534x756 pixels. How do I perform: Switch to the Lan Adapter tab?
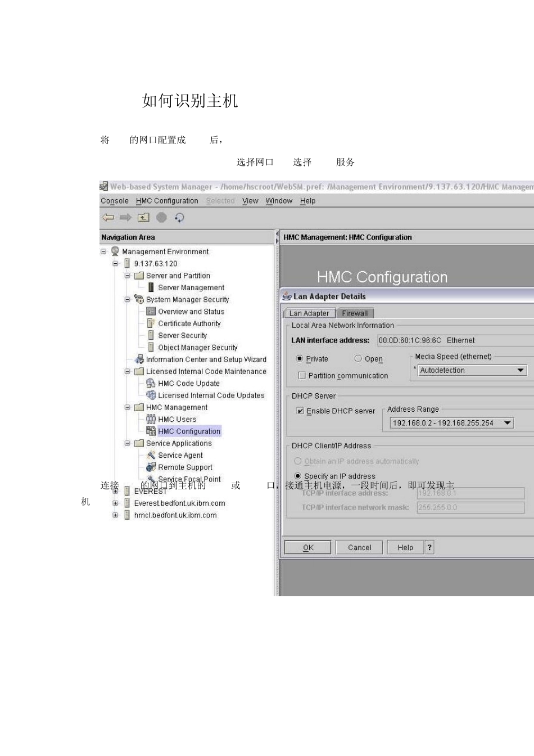309,313
